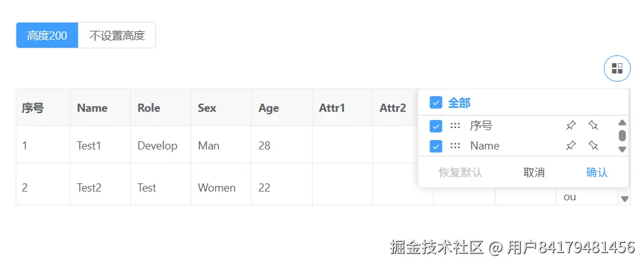Pin Name column to the left

[570, 146]
